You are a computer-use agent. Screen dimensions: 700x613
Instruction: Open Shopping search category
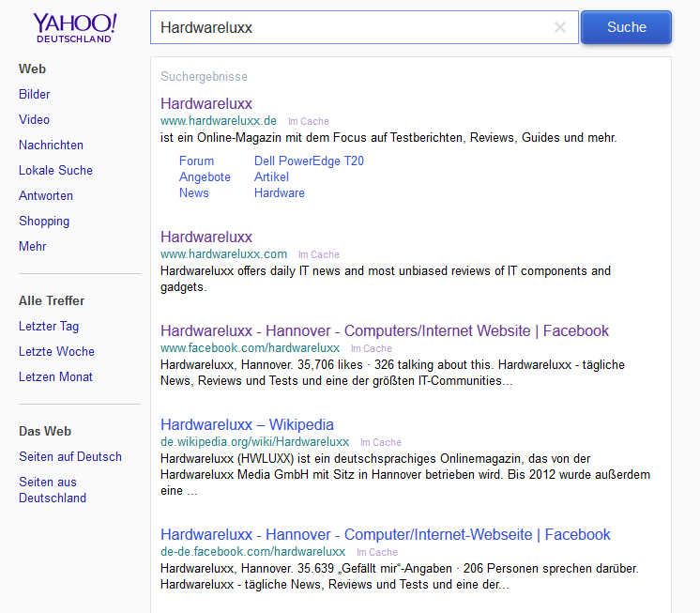coord(44,221)
